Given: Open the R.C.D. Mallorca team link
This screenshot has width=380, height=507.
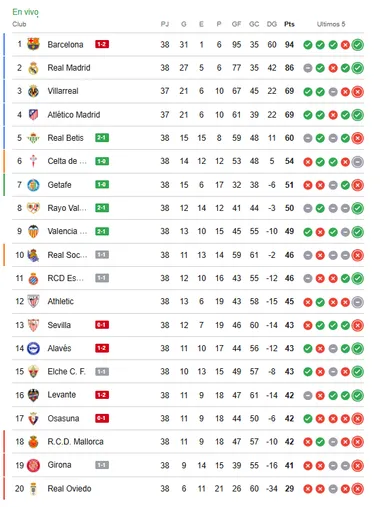Looking at the screenshot, I should [x=75, y=442].
